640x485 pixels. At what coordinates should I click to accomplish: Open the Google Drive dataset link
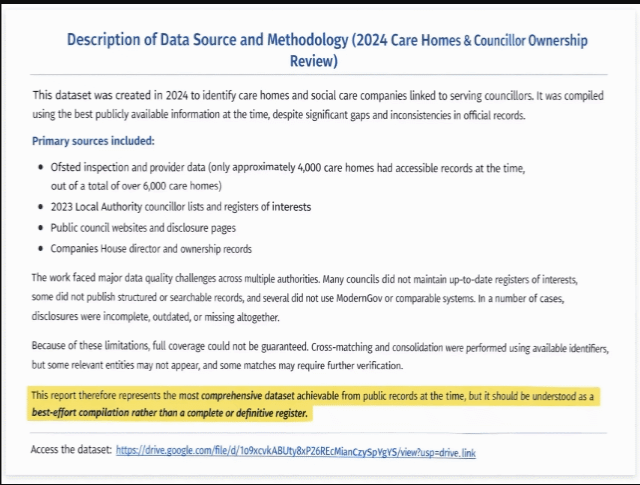tap(296, 452)
